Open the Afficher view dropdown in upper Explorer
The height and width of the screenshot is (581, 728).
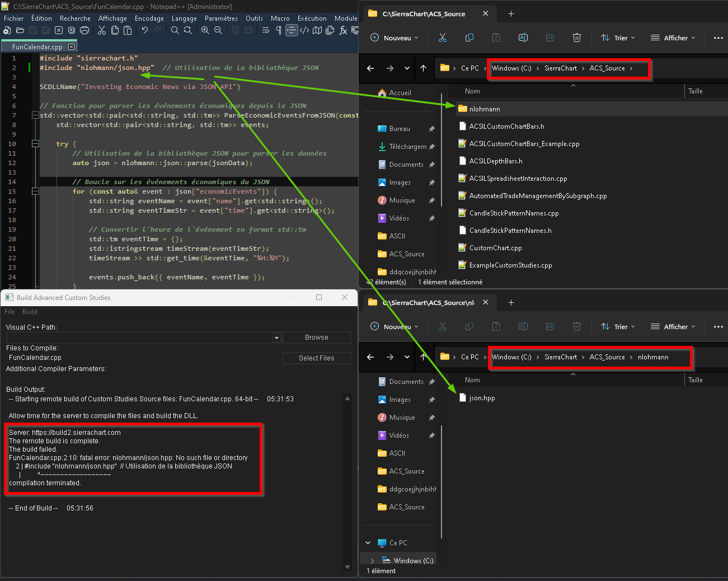click(x=673, y=38)
